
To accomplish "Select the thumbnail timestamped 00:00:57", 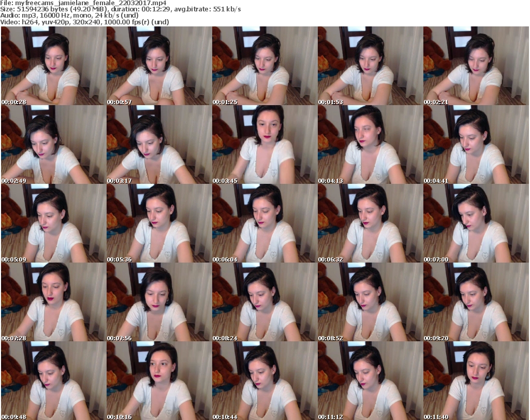I will coord(159,66).
